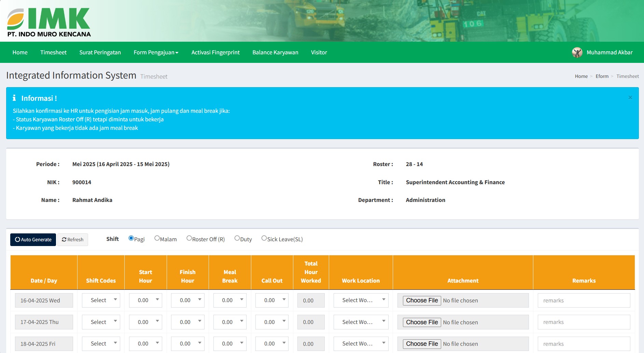Go to Balance Karyawan page

(275, 52)
